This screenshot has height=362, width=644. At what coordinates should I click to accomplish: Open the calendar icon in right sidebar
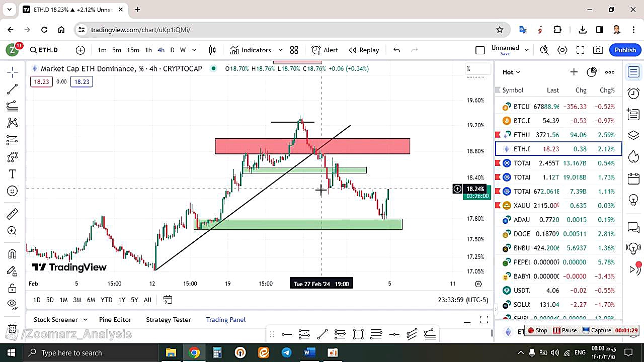coord(633,178)
